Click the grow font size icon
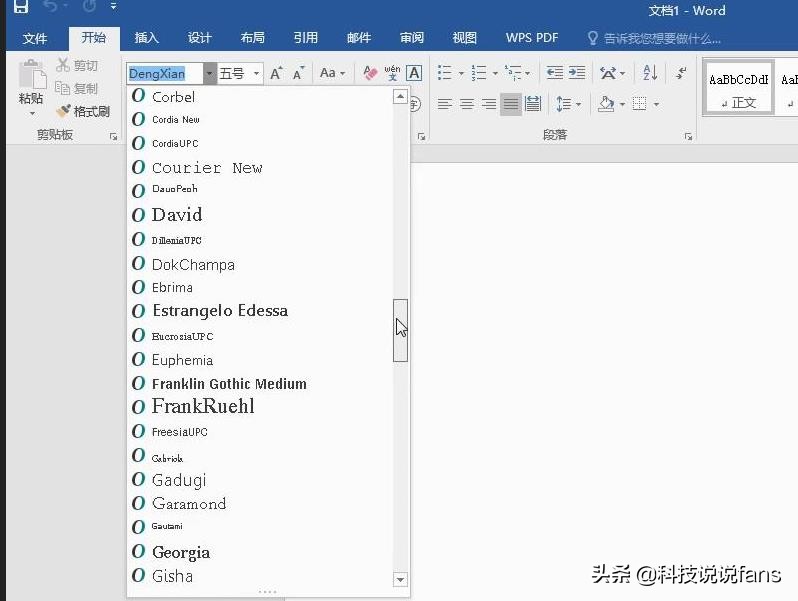798x601 pixels. click(x=276, y=74)
